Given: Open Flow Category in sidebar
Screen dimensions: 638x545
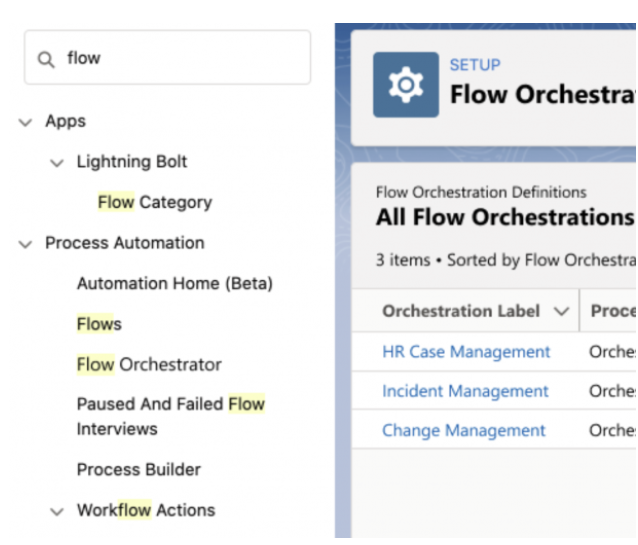Looking at the screenshot, I should (x=154, y=202).
